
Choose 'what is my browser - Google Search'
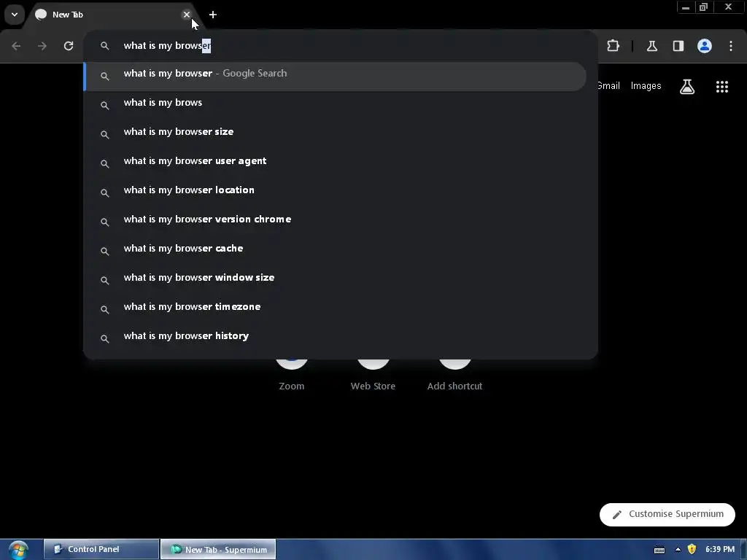[x=336, y=76]
